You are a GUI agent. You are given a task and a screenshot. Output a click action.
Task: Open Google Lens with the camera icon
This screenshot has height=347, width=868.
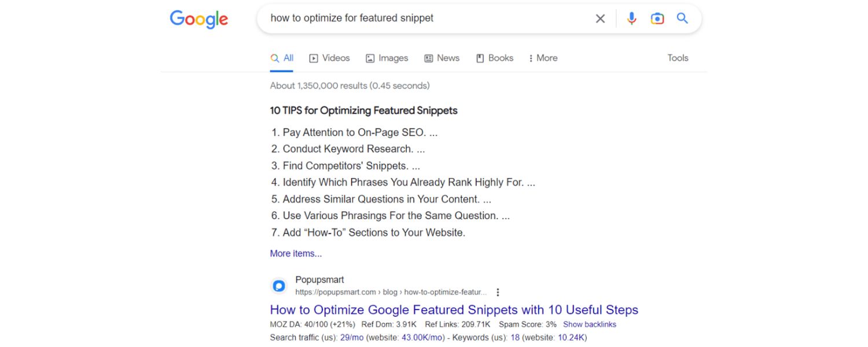tap(657, 18)
